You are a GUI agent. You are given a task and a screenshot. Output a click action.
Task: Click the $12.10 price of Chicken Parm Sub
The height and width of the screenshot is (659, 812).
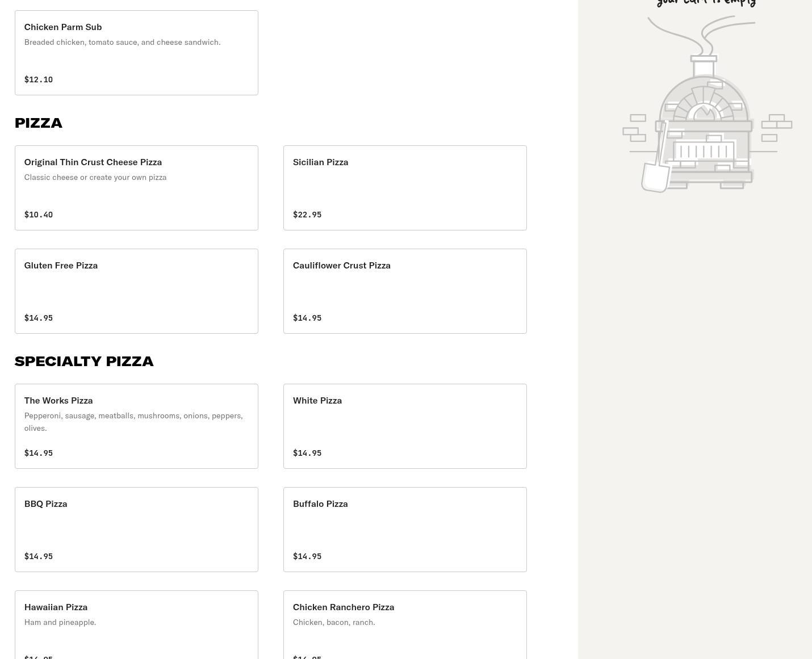point(39,79)
